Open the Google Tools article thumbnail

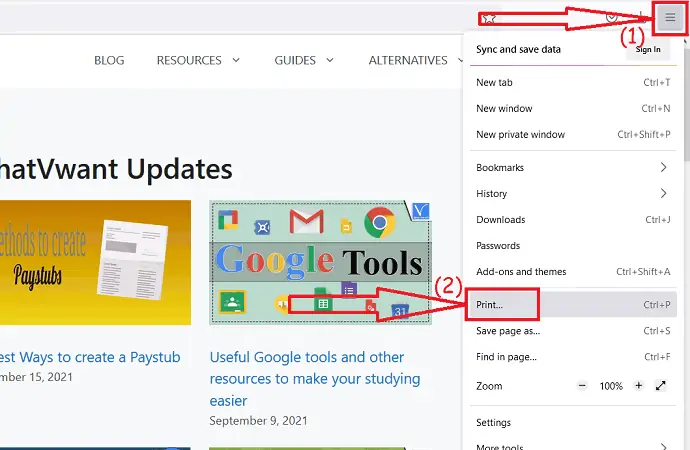coord(320,263)
